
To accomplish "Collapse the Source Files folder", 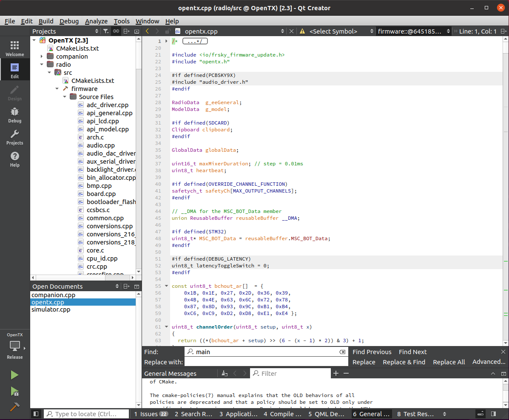I will 65,97.
